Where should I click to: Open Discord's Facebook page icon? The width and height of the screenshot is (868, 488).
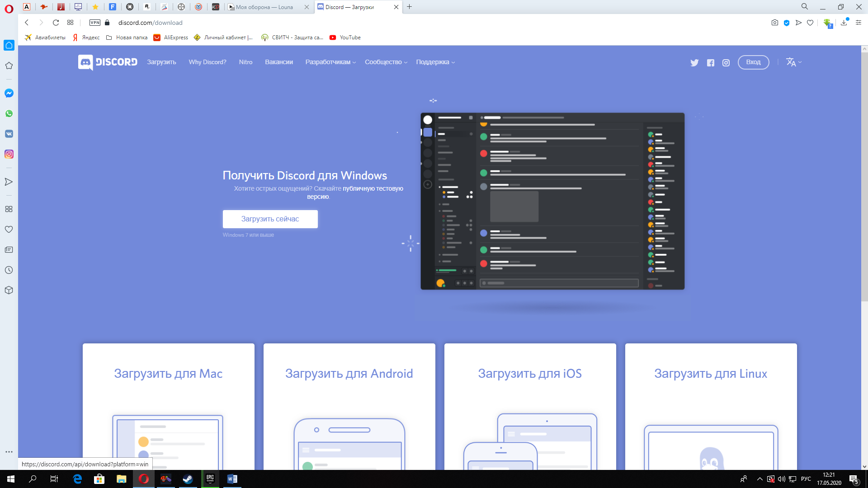711,63
